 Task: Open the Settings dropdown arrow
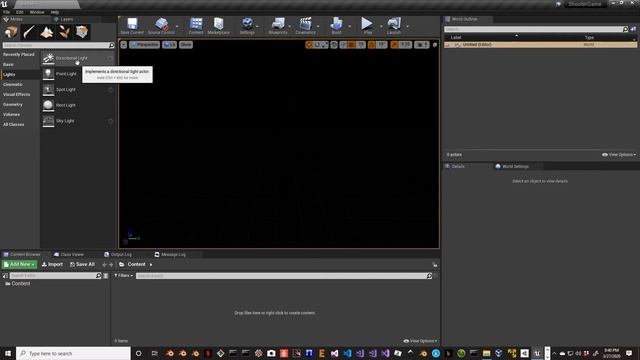tap(258, 27)
